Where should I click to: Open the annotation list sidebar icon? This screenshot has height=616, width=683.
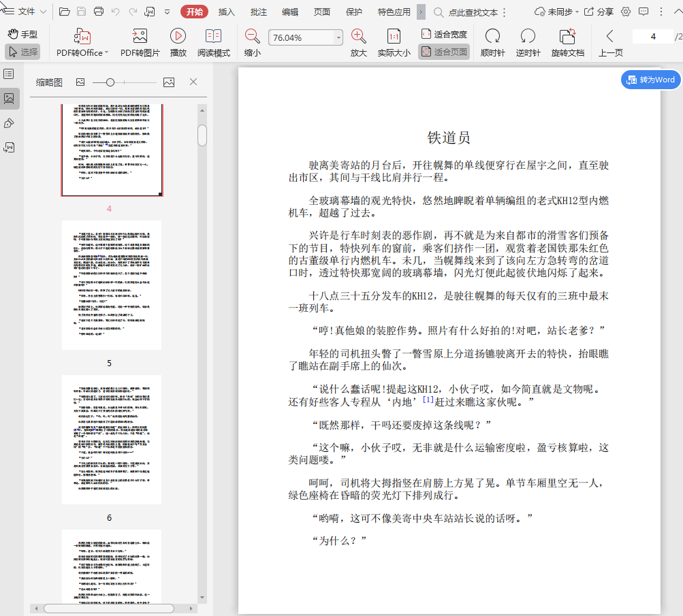pyautogui.click(x=9, y=148)
